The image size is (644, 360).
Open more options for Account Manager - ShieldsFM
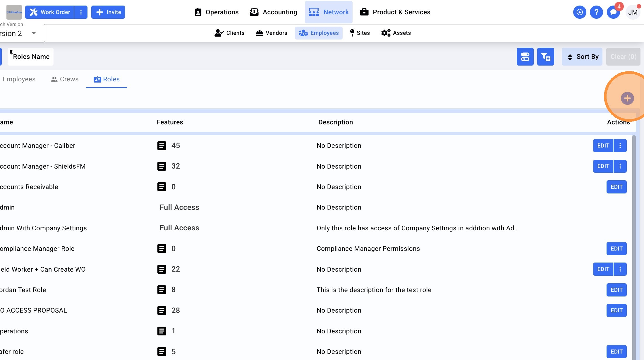[620, 166]
